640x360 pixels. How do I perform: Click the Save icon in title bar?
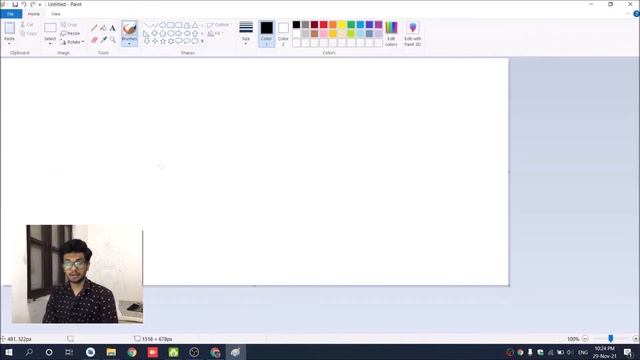click(x=15, y=4)
